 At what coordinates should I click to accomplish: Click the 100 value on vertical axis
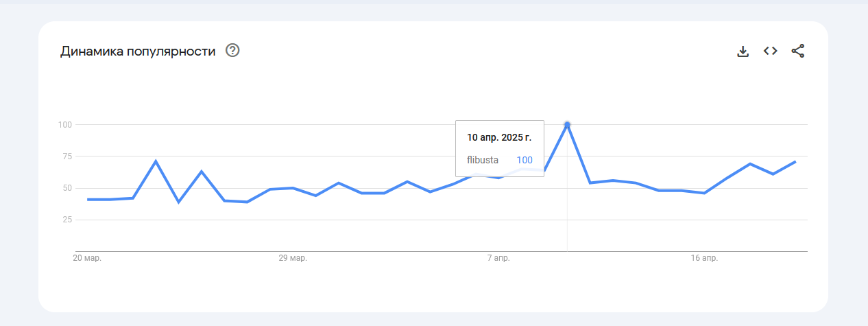tap(65, 125)
